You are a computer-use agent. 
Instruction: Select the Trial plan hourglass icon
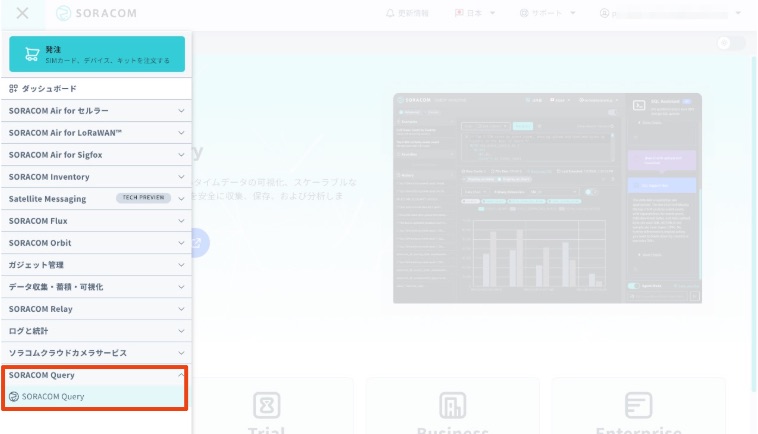[x=267, y=405]
